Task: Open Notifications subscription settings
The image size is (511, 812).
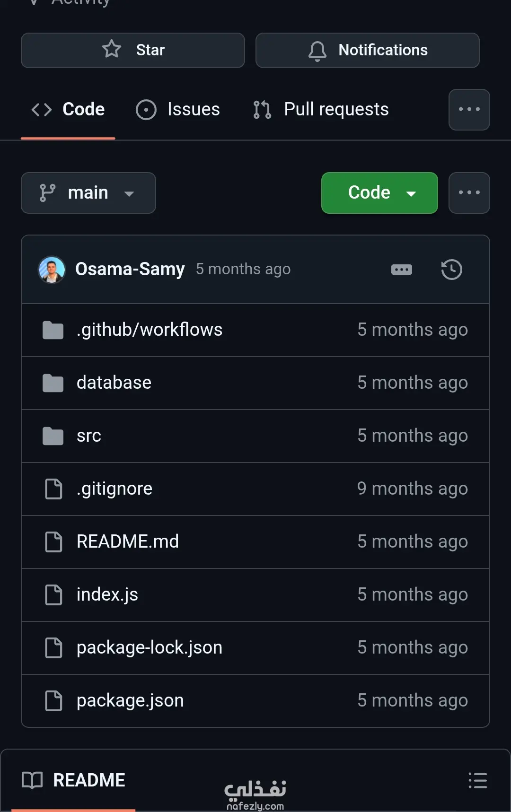Action: (x=368, y=50)
